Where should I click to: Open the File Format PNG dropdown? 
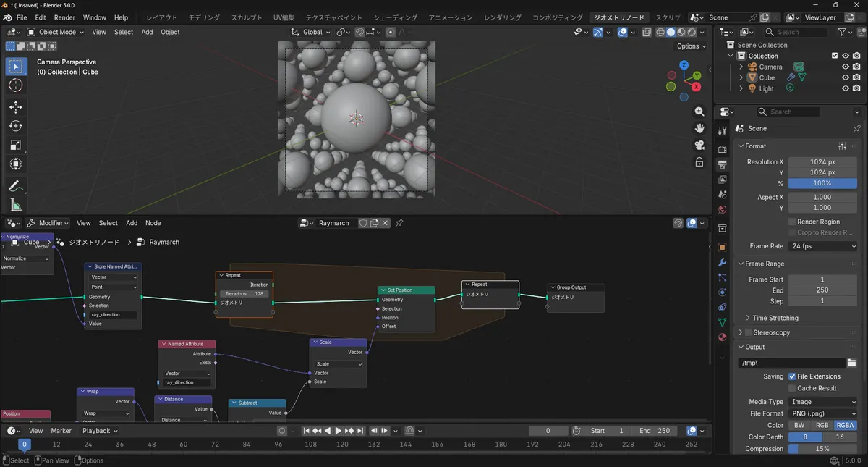coord(822,413)
